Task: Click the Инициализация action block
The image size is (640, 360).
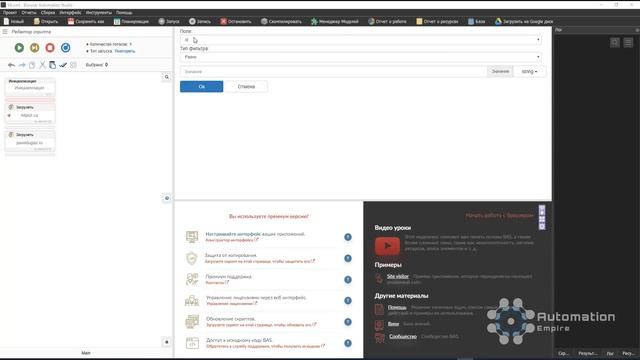Action: (29, 87)
